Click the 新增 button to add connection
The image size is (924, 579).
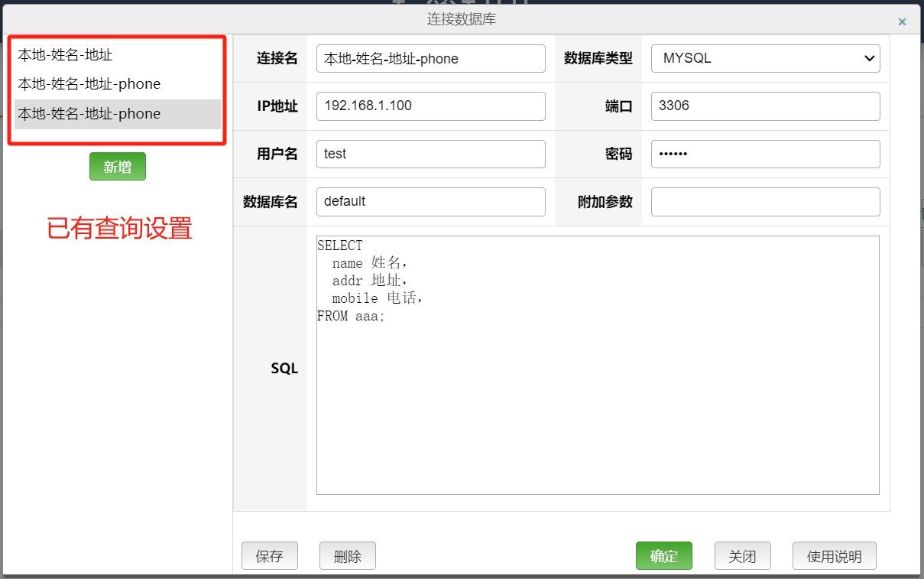(x=117, y=166)
